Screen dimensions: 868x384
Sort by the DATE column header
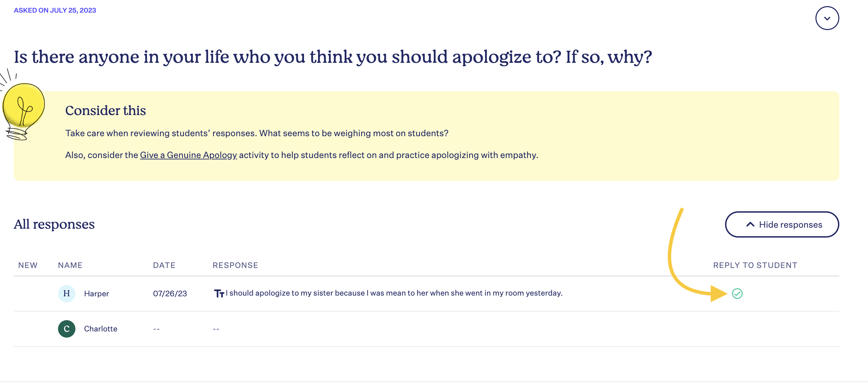coord(164,265)
